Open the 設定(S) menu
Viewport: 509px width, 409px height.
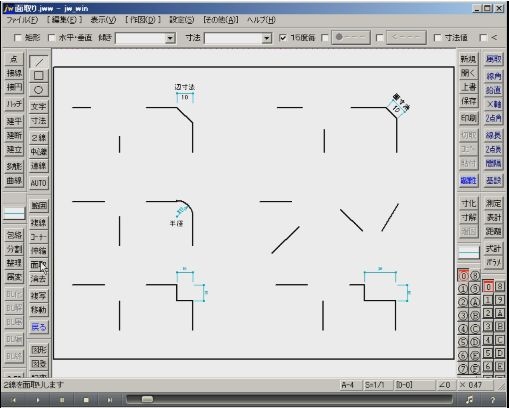click(182, 20)
